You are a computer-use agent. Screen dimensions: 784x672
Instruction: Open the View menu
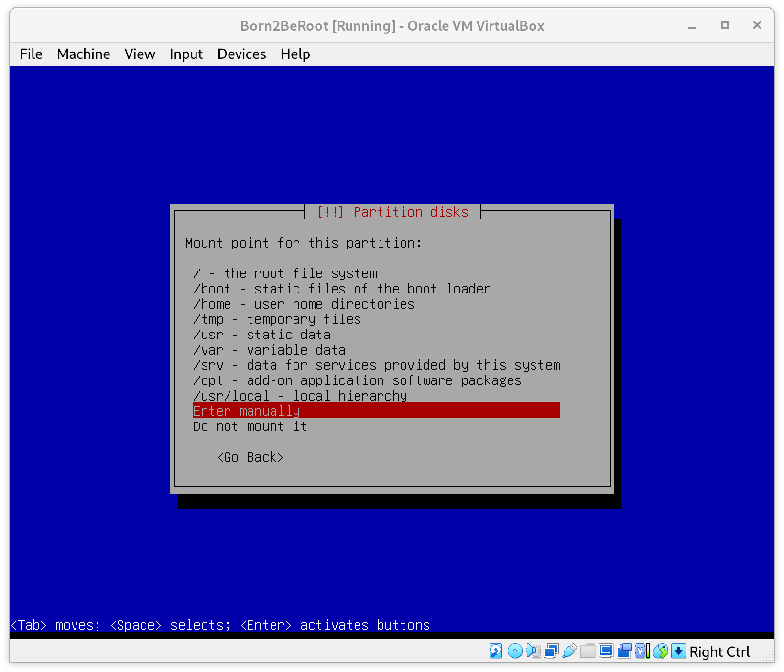coord(140,54)
